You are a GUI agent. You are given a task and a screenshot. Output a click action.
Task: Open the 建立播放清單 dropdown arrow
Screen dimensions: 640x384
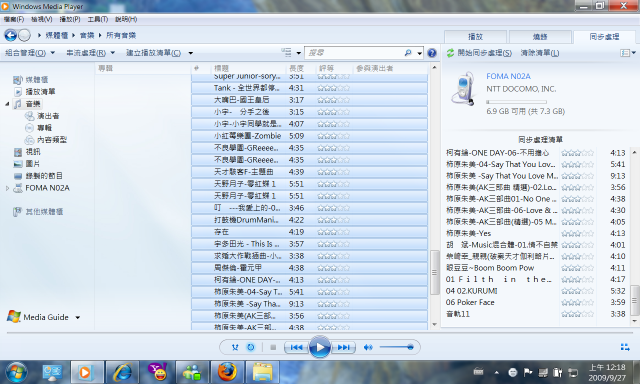pos(191,53)
